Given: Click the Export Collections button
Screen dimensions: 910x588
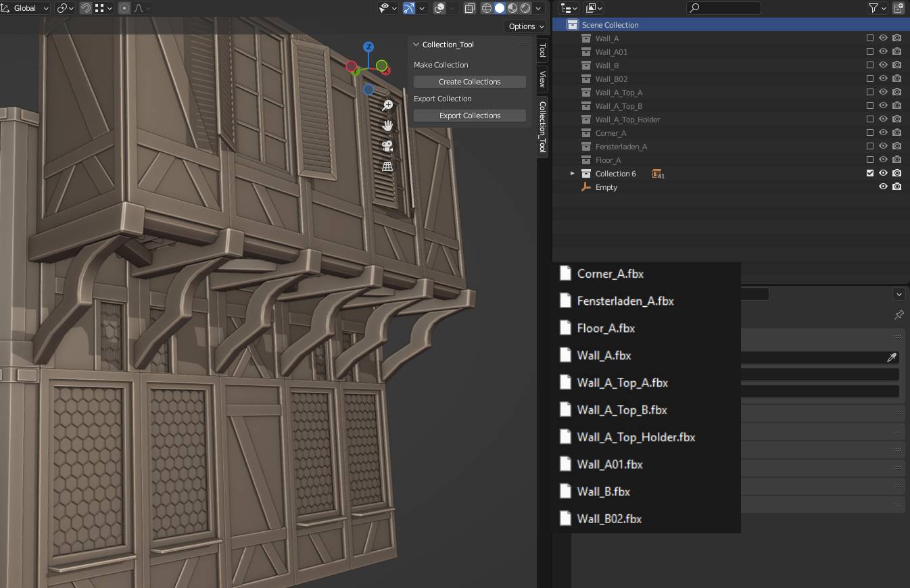Looking at the screenshot, I should [469, 116].
